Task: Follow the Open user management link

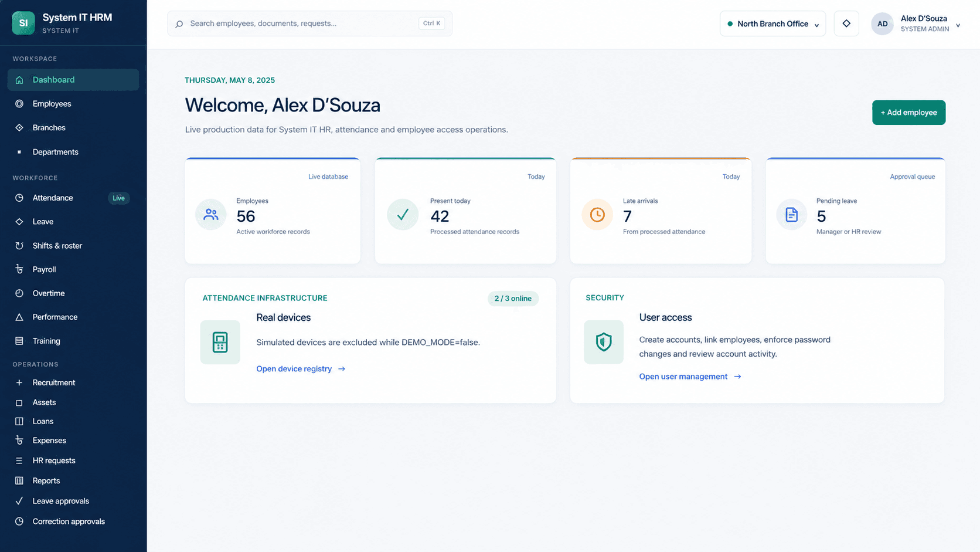Action: click(x=690, y=377)
